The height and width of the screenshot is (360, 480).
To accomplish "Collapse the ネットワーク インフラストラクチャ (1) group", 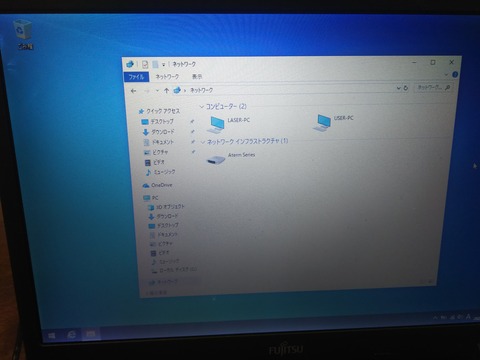I will coord(202,142).
